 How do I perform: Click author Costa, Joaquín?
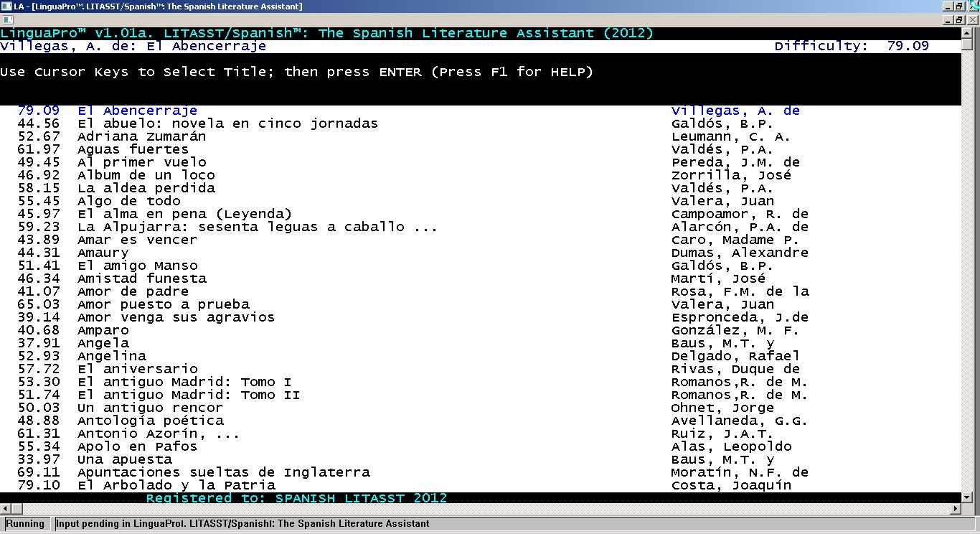[x=731, y=485]
